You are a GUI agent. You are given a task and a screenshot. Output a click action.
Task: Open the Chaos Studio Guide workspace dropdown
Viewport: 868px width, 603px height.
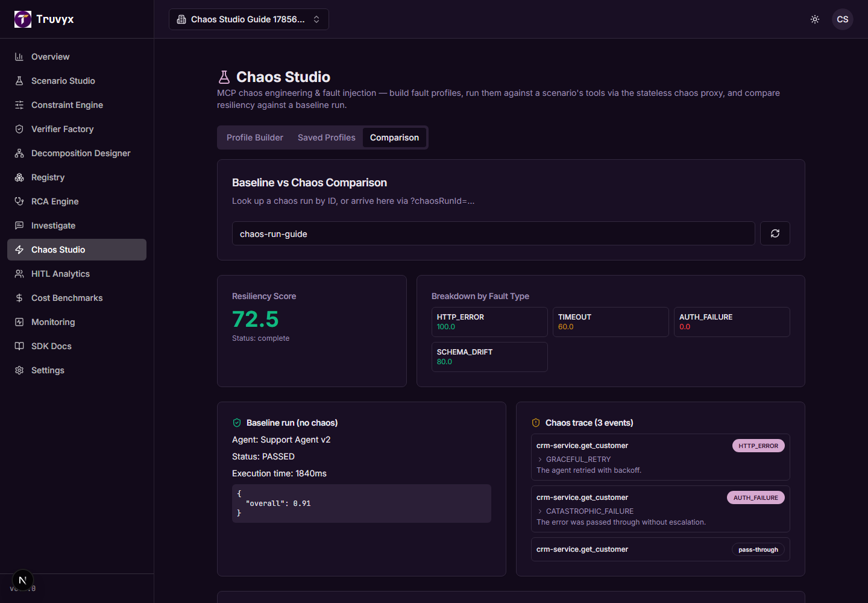click(249, 19)
